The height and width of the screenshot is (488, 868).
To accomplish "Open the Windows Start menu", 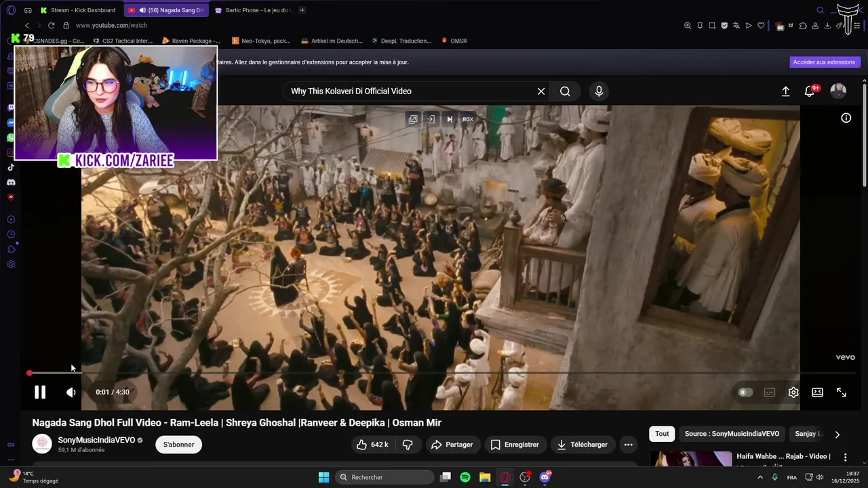I will point(323,477).
